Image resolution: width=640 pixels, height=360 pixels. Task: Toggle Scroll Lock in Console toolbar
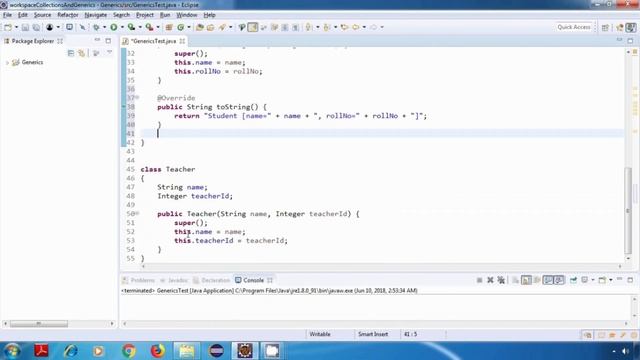pyautogui.click(x=527, y=280)
